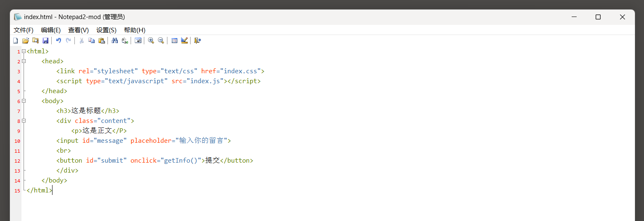Image resolution: width=644 pixels, height=221 pixels.
Task: Click the zoom out magnifier icon
Action: [161, 41]
